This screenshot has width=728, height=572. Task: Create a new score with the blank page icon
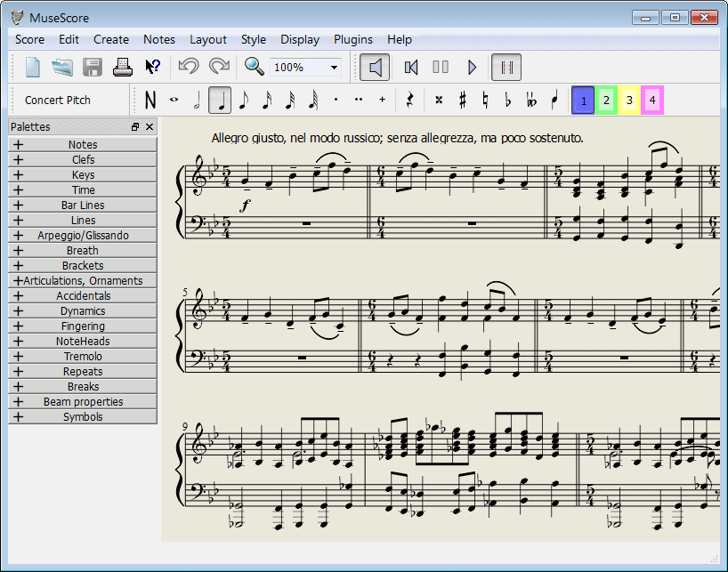click(x=33, y=68)
